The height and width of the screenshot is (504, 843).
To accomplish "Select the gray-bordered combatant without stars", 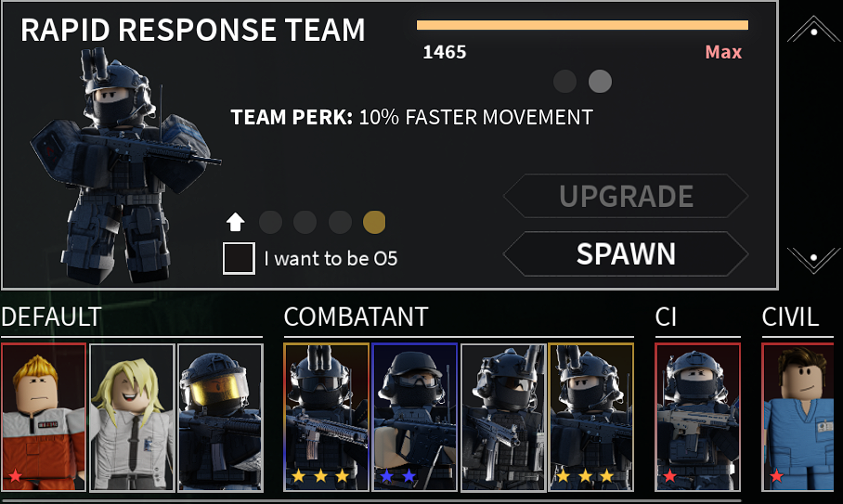I will coord(503,417).
